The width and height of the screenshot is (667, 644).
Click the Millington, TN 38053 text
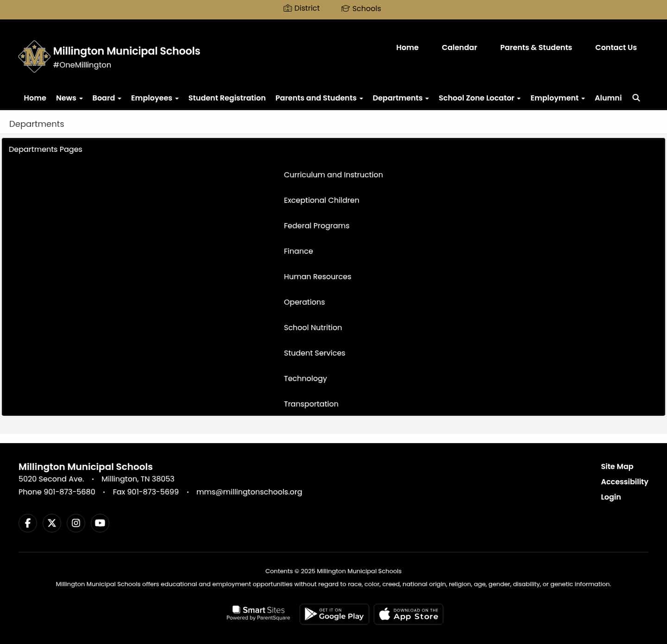[x=138, y=479]
